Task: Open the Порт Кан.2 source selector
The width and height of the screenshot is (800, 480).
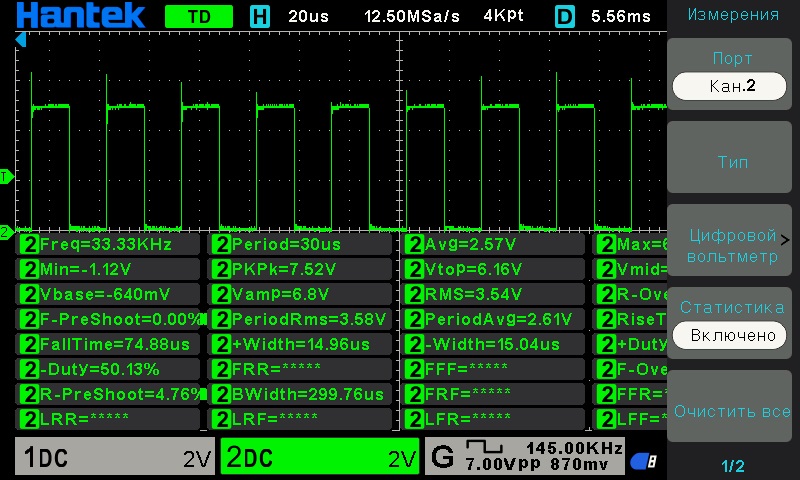Action: pos(732,87)
